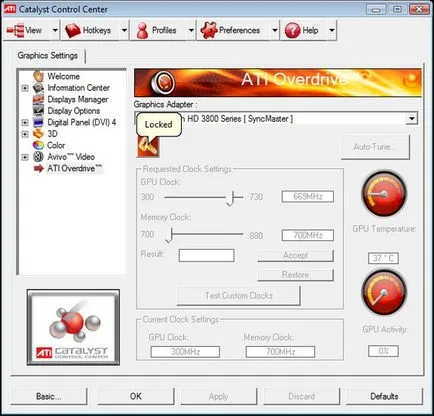The width and height of the screenshot is (434, 416).
Task: Select the Color wheel icon item
Action: 38,145
